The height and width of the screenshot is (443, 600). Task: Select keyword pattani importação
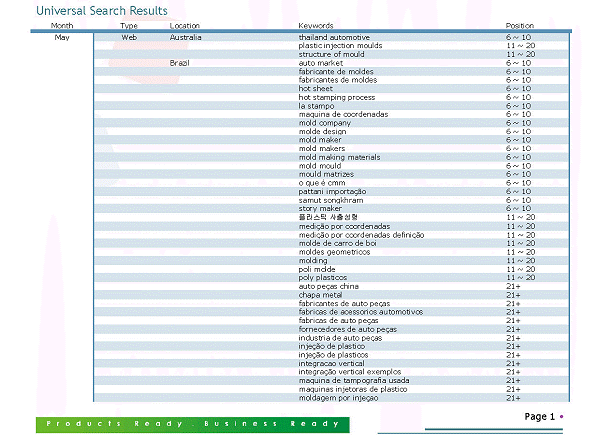click(333, 191)
